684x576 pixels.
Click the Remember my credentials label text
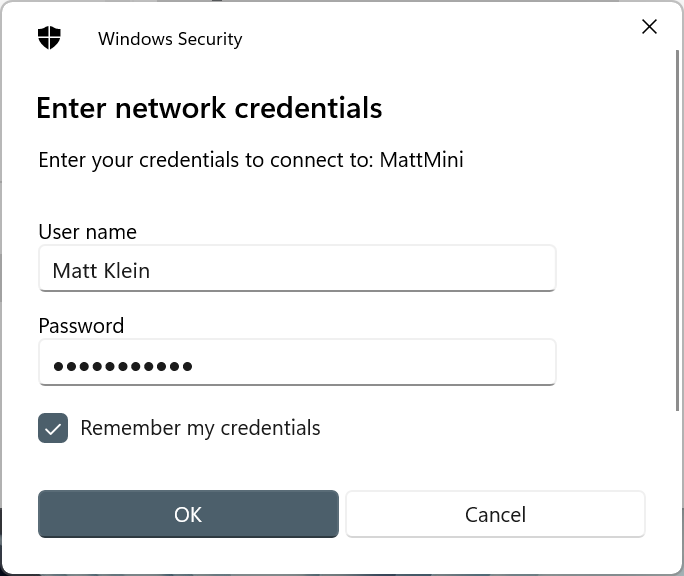click(x=200, y=428)
